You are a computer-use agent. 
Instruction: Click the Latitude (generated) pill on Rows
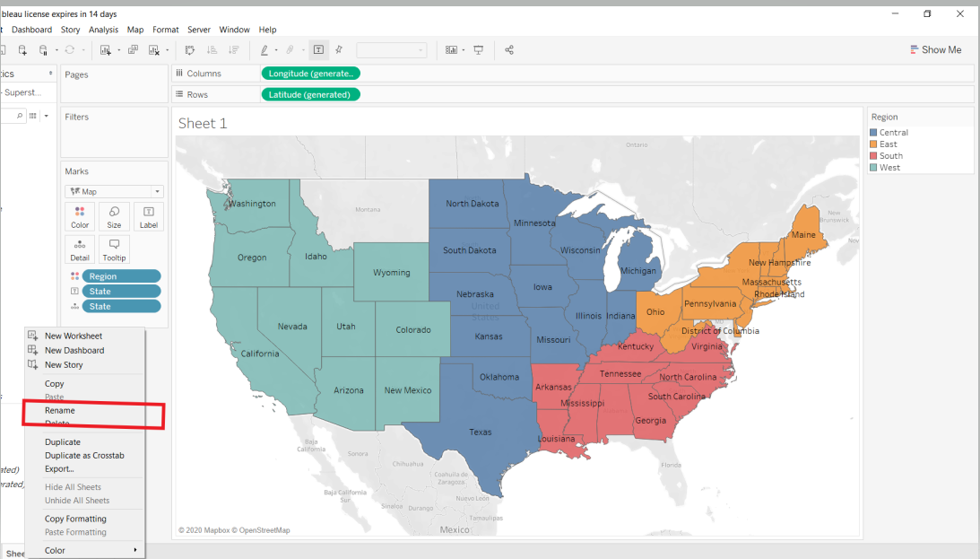pos(310,94)
